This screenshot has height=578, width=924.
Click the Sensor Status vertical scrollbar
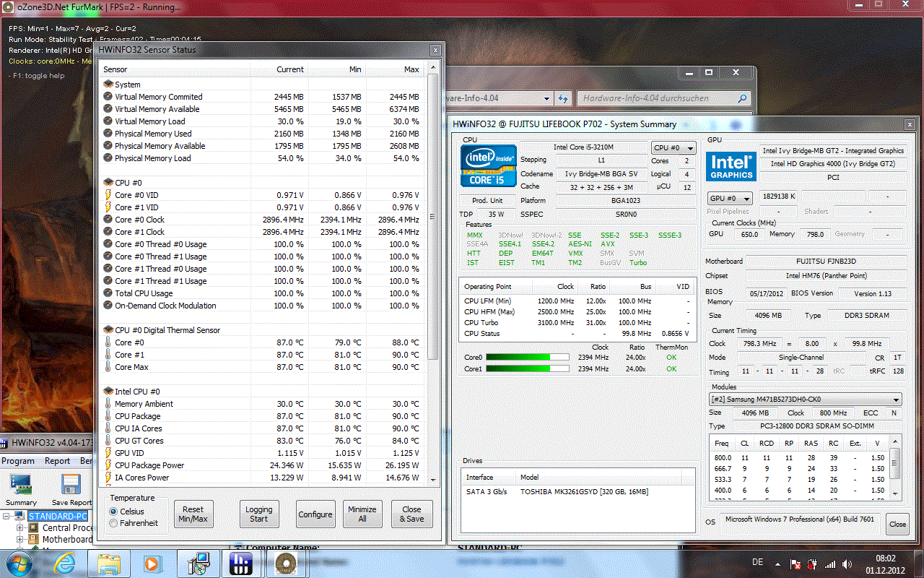click(x=433, y=272)
